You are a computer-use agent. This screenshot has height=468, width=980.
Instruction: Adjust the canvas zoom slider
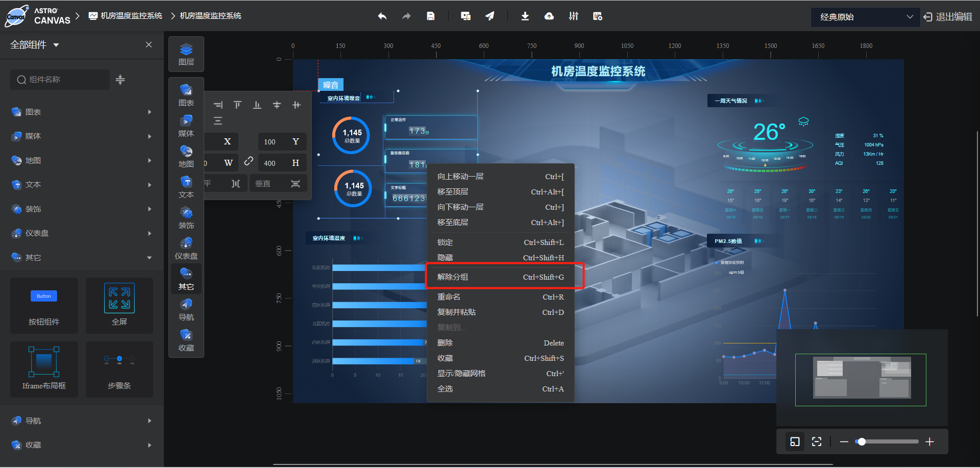point(887,441)
